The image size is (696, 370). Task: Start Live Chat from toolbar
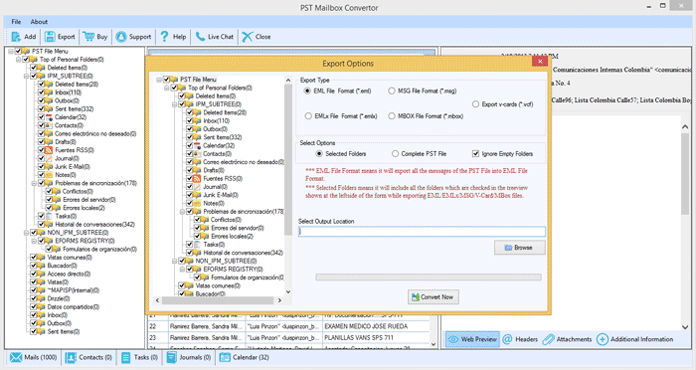214,37
